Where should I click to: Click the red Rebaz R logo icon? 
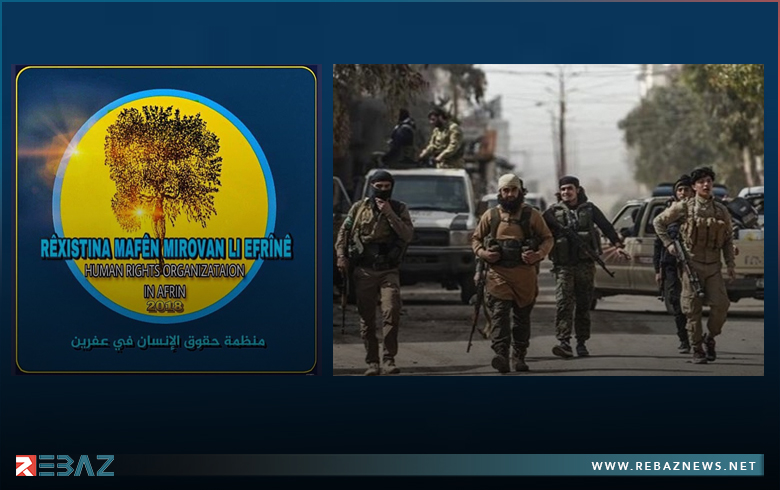click(x=25, y=465)
